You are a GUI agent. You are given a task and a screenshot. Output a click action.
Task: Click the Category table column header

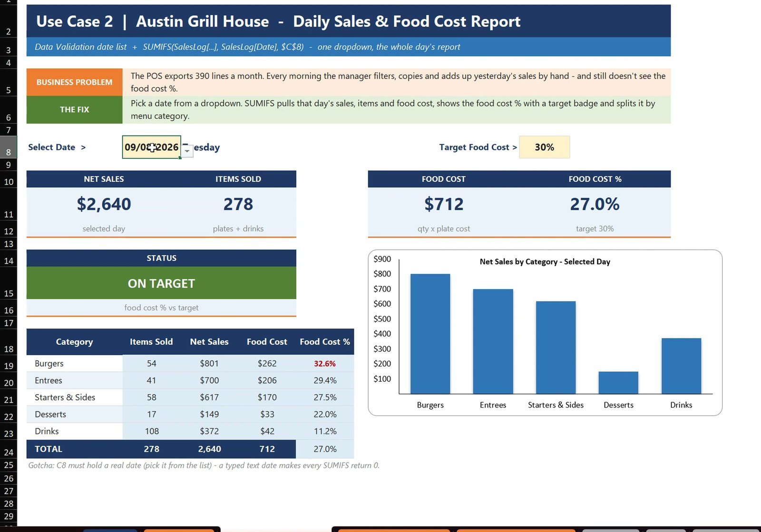tap(75, 342)
